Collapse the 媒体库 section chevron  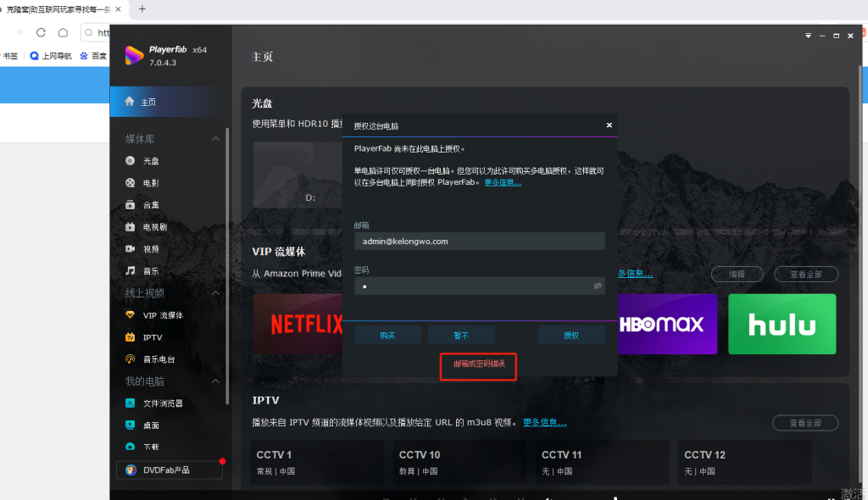[215, 139]
